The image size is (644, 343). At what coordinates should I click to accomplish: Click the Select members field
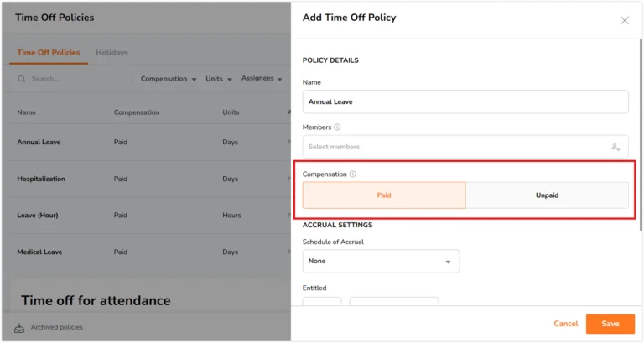click(465, 147)
